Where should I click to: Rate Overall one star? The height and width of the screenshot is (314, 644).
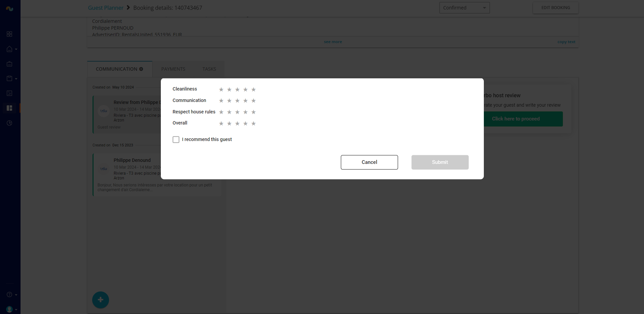221,124
